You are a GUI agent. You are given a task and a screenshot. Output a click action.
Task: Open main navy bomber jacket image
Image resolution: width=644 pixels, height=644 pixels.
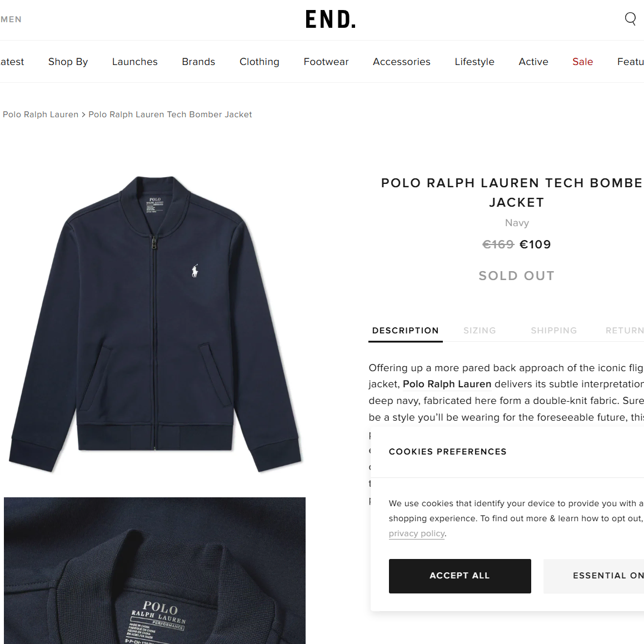(155, 323)
